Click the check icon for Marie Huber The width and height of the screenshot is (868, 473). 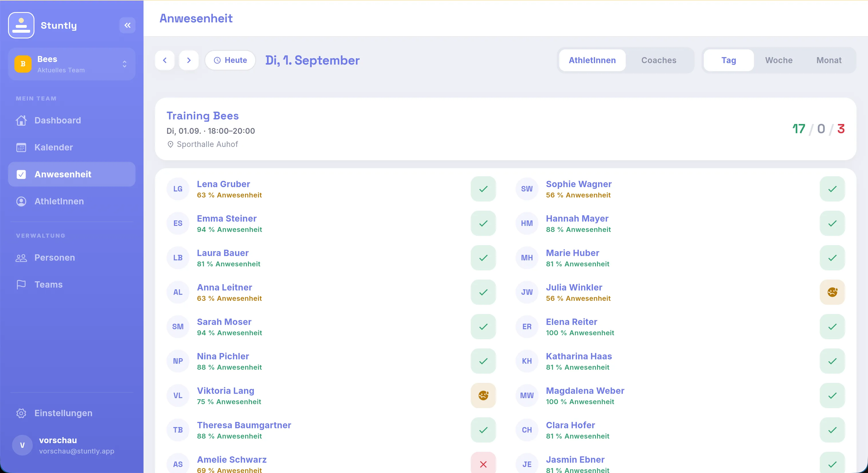832,258
